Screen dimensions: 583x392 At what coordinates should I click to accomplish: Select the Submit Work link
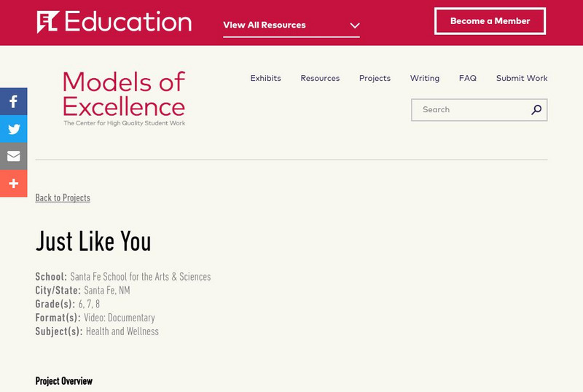click(522, 79)
